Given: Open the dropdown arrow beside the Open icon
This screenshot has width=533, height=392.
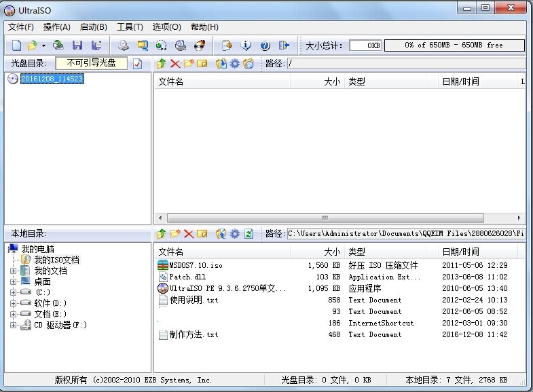Looking at the screenshot, I should click(43, 45).
